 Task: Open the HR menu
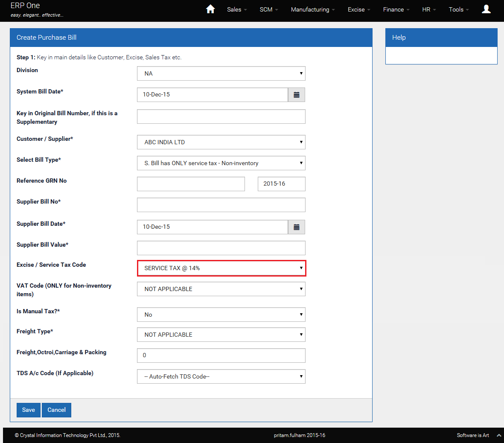tap(429, 10)
